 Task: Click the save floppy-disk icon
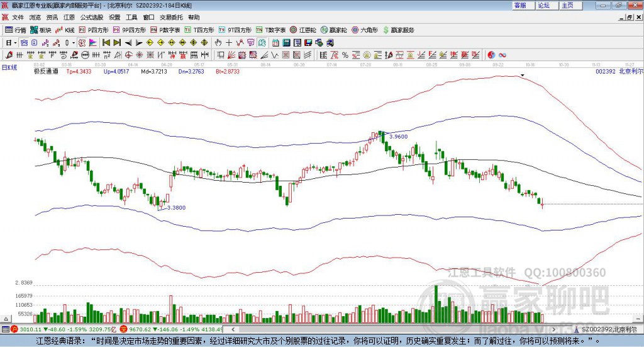point(308,43)
